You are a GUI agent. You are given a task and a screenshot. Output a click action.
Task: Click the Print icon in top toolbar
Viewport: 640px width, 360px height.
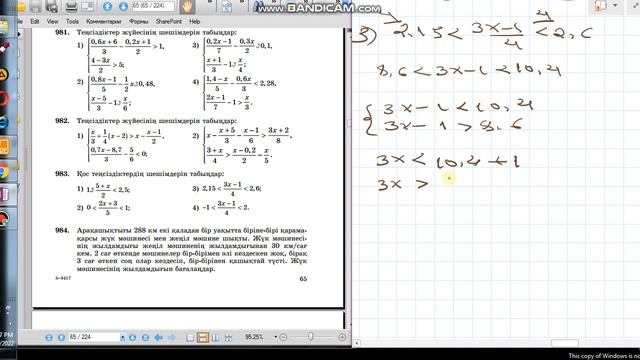(71, 7)
